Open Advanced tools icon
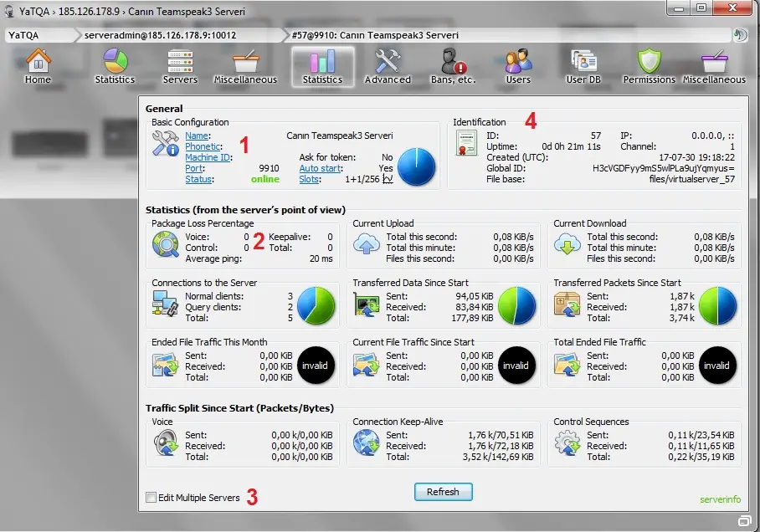The width and height of the screenshot is (760, 532). (388, 67)
